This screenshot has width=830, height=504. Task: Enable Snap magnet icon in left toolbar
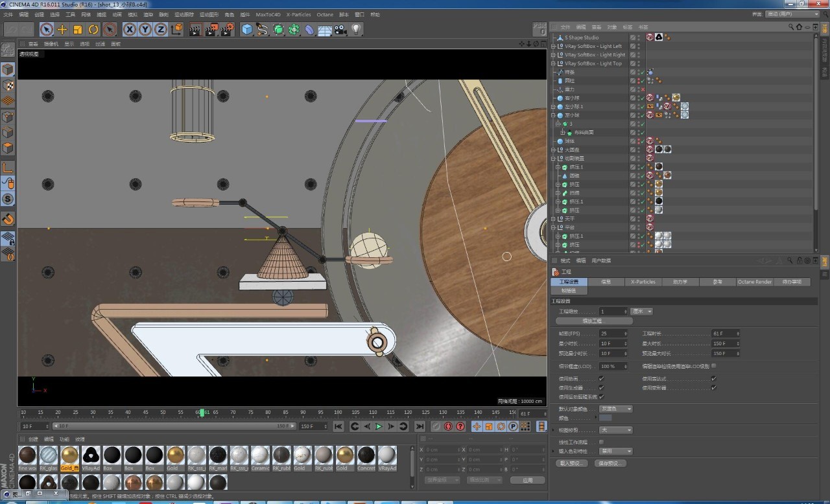pyautogui.click(x=8, y=220)
